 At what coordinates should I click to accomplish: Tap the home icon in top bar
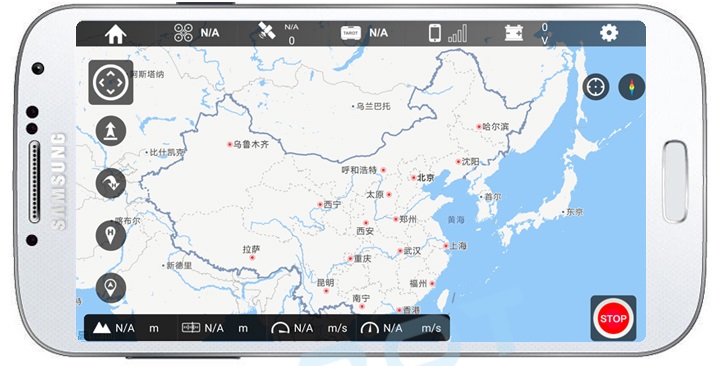(115, 34)
